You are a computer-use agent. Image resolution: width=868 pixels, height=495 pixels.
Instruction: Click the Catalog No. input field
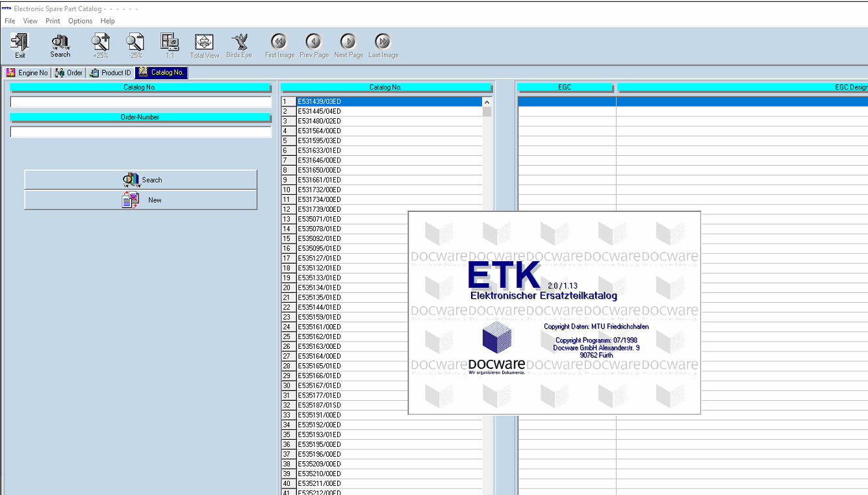pos(140,102)
